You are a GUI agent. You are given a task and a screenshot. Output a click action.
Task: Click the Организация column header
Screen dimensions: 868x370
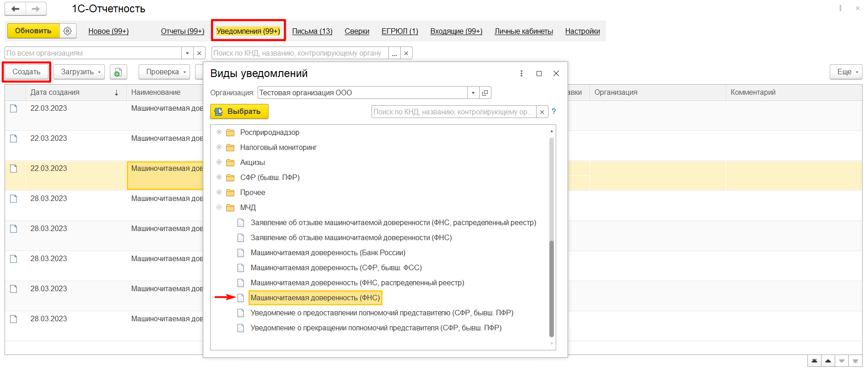[657, 92]
